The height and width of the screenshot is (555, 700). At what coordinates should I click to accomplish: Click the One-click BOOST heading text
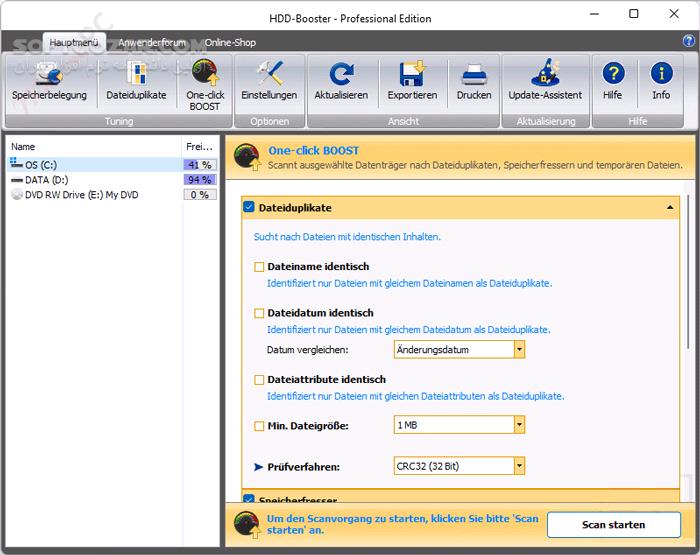313,150
